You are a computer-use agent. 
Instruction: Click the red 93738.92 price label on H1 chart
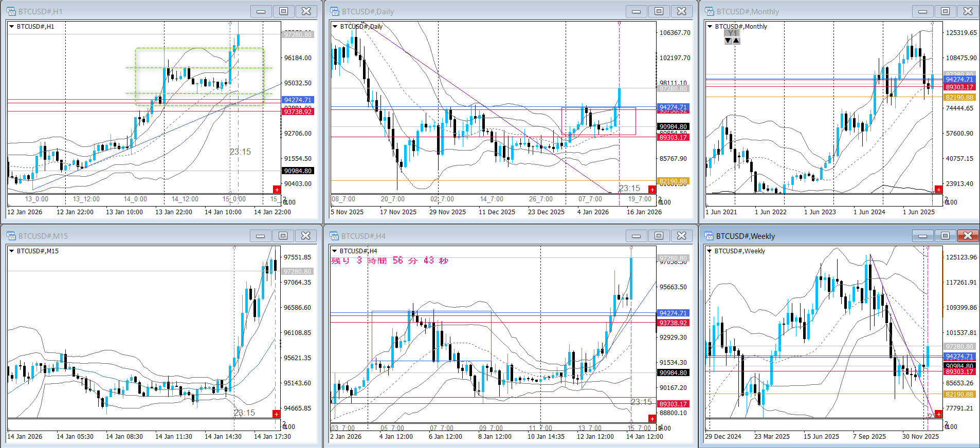coord(298,112)
